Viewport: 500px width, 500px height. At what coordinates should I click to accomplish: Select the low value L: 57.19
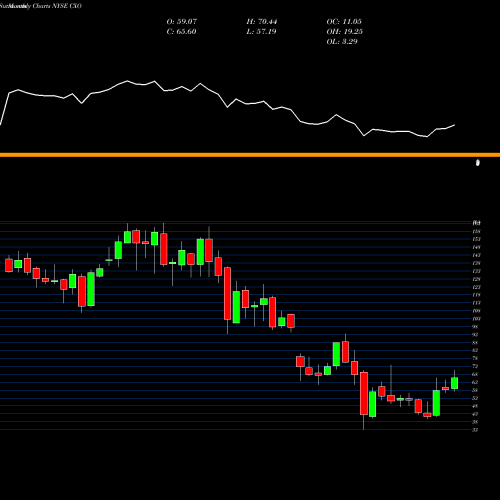tap(261, 32)
